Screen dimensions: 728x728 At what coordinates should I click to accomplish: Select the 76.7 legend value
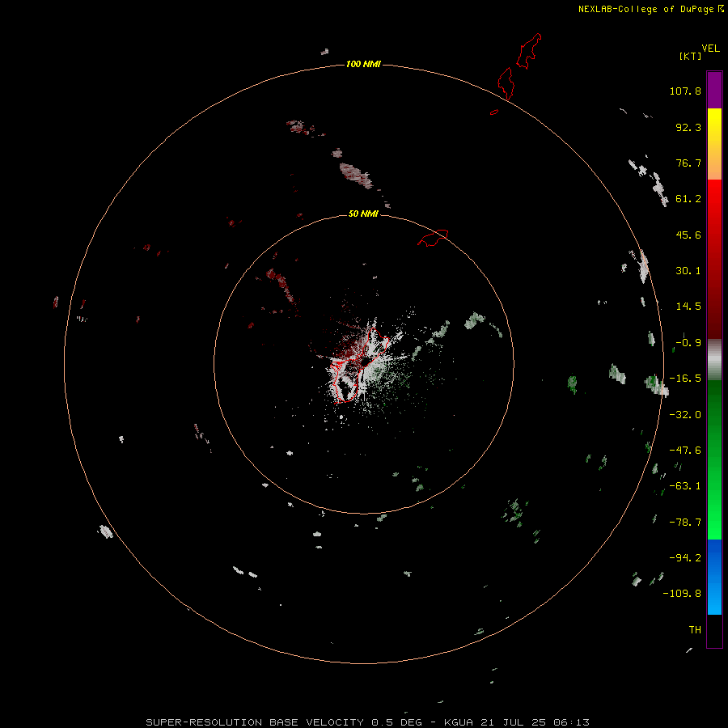(x=688, y=163)
